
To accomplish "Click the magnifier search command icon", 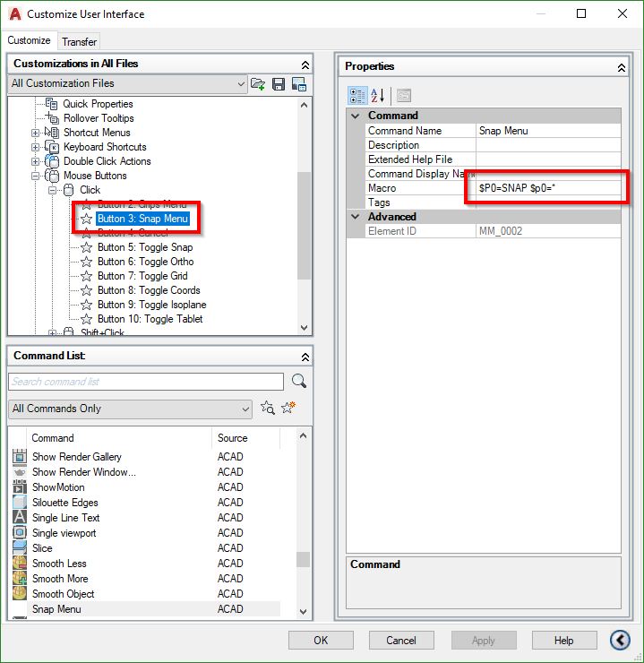I will pyautogui.click(x=299, y=381).
